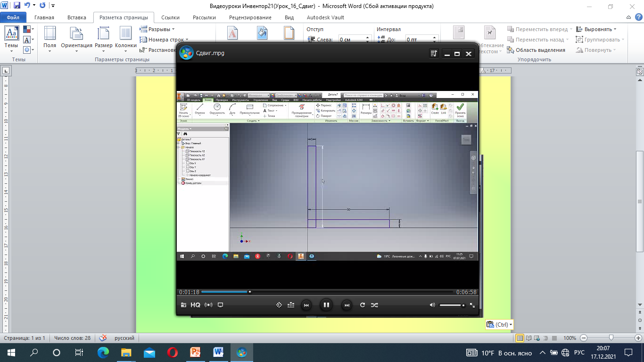
Task: Open the Рассылки tab
Action: (204, 17)
